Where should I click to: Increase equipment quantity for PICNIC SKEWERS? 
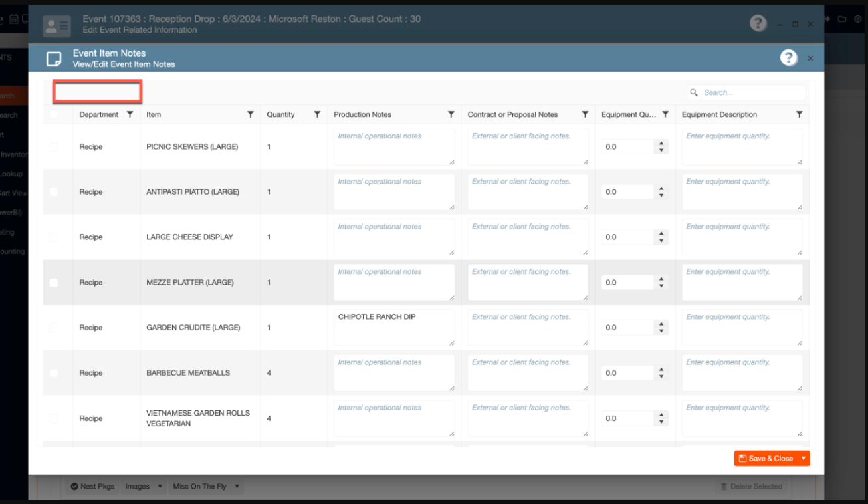(661, 143)
